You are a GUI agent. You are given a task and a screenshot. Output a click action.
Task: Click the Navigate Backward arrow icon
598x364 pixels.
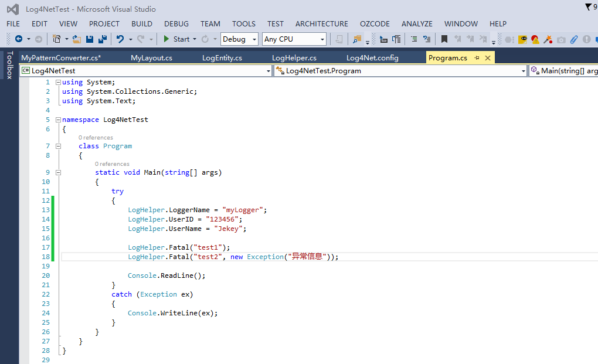pos(18,39)
